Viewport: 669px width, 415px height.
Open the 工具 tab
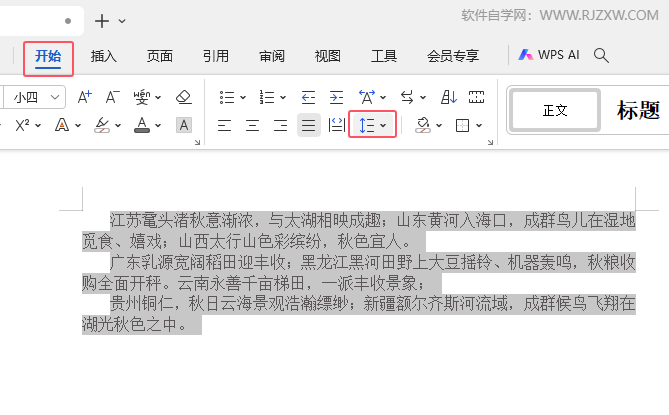point(384,56)
